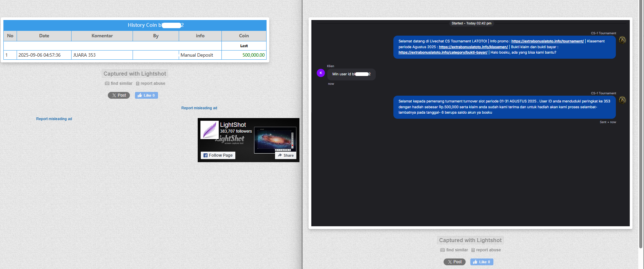Click the CS-1 Tournament avatar beside winner message
The width and height of the screenshot is (644, 269).
[x=622, y=100]
